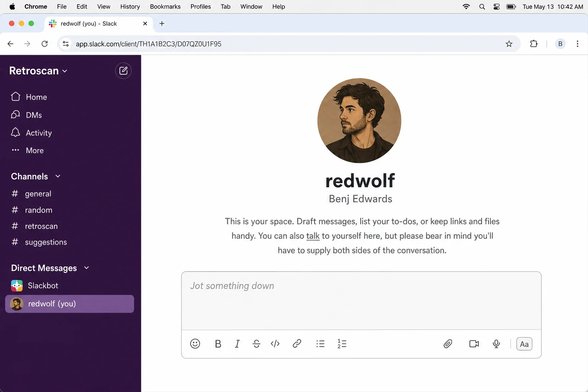Viewport: 588px width, 392px height.
Task: Toggle italic formatting in composer
Action: click(237, 344)
